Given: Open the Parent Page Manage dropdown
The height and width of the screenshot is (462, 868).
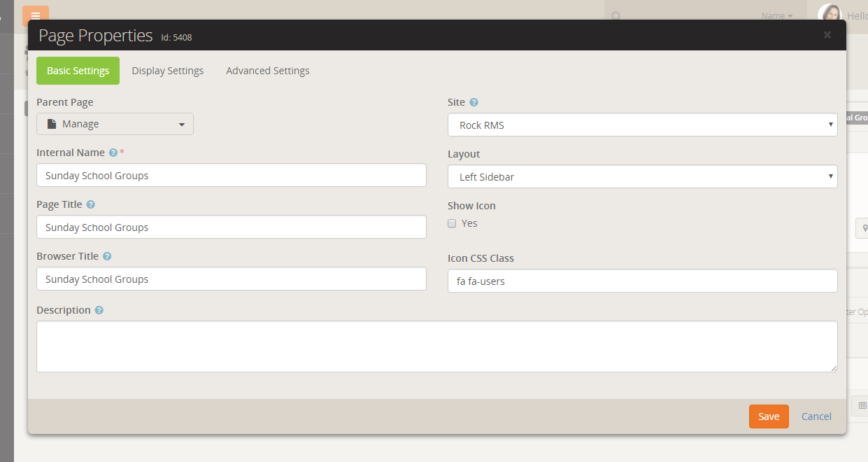Looking at the screenshot, I should pos(115,124).
